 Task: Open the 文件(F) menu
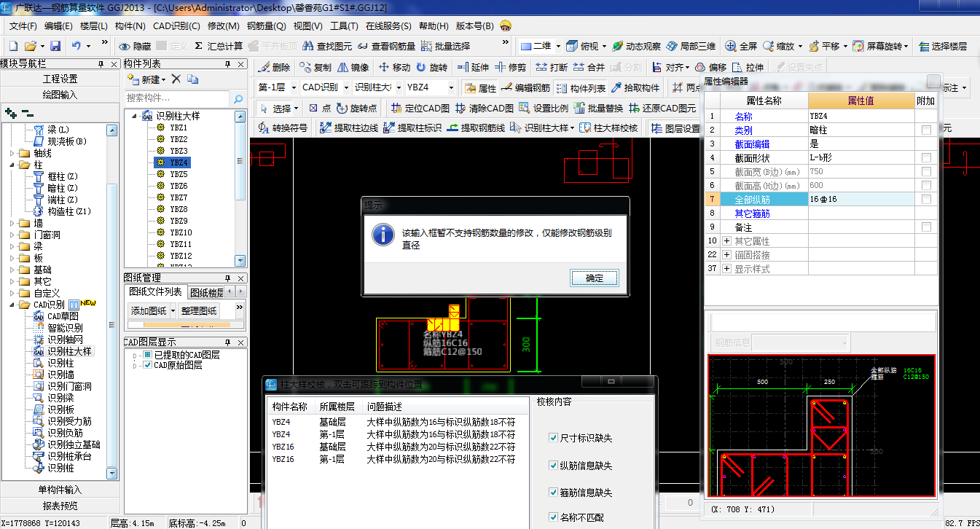23,26
